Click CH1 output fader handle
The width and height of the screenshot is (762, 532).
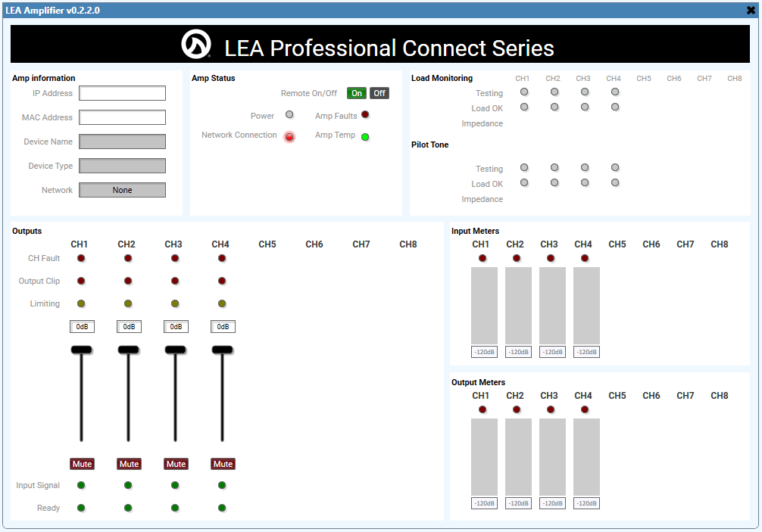[x=81, y=350]
